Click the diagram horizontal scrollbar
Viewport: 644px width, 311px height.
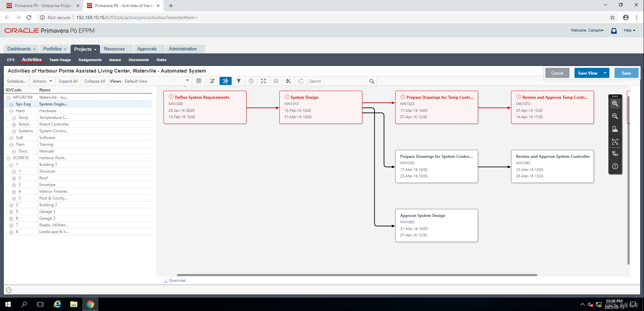357,275
